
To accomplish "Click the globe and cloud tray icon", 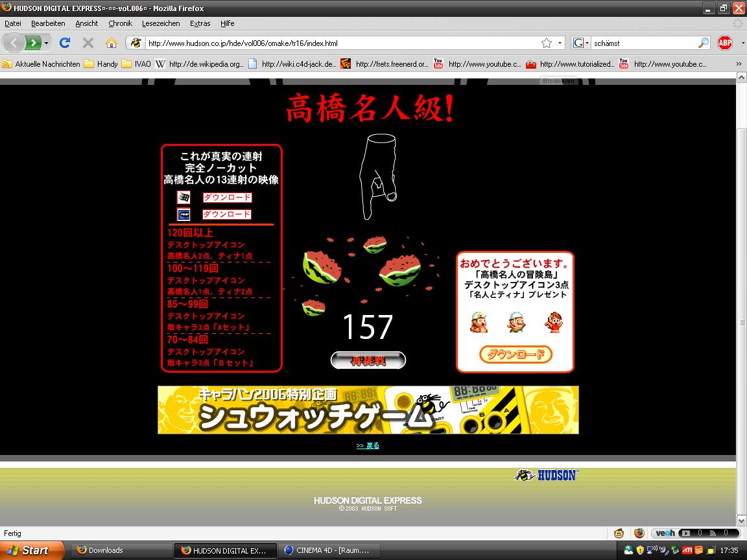I will 628,550.
